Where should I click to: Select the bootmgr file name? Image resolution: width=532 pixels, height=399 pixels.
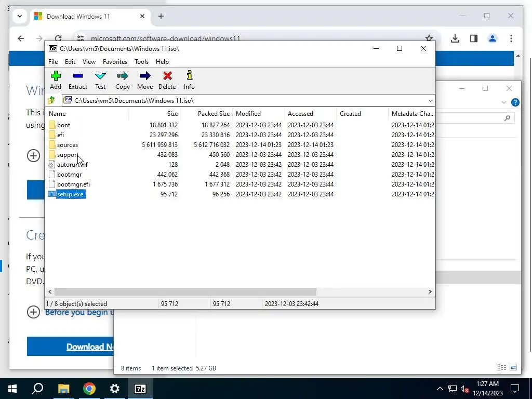pyautogui.click(x=69, y=175)
